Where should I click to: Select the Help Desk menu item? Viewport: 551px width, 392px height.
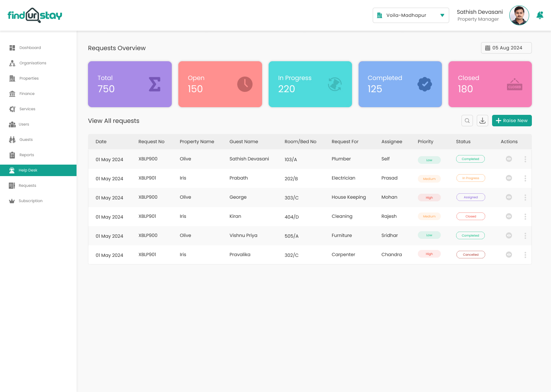[x=38, y=170]
